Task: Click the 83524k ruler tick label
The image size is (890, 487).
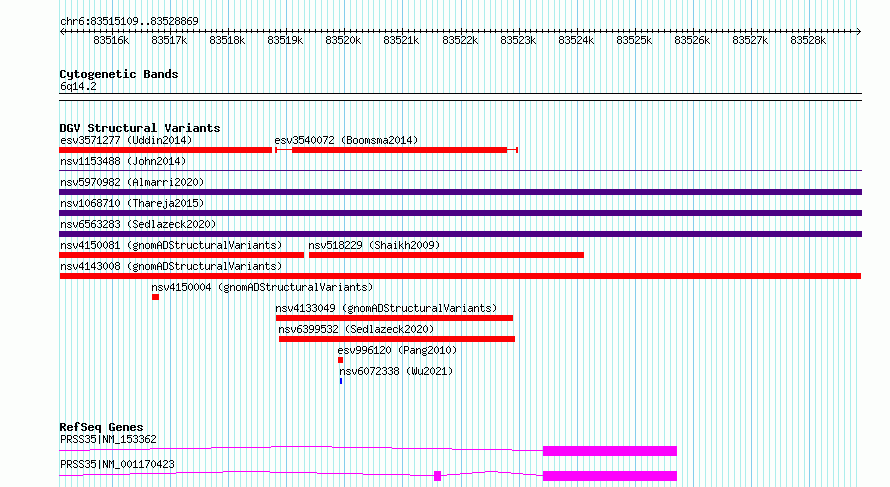Action: [x=576, y=40]
